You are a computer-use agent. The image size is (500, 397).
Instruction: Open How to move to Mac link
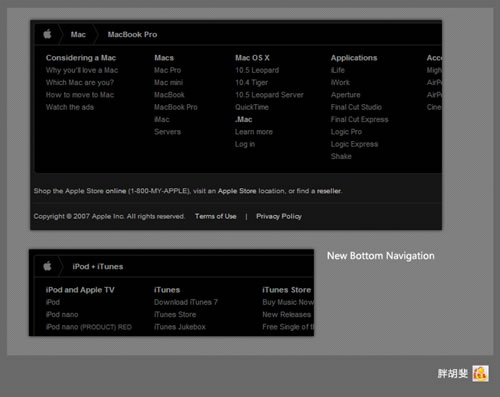80,95
